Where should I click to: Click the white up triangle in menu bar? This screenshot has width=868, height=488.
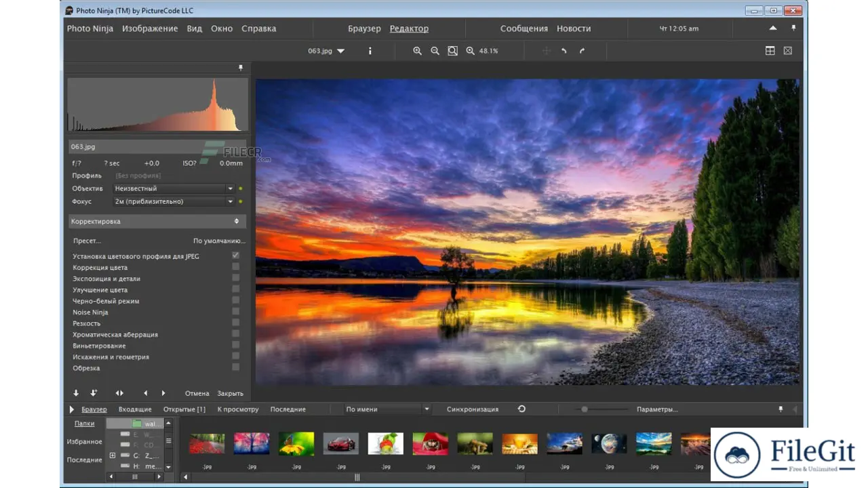click(x=773, y=28)
